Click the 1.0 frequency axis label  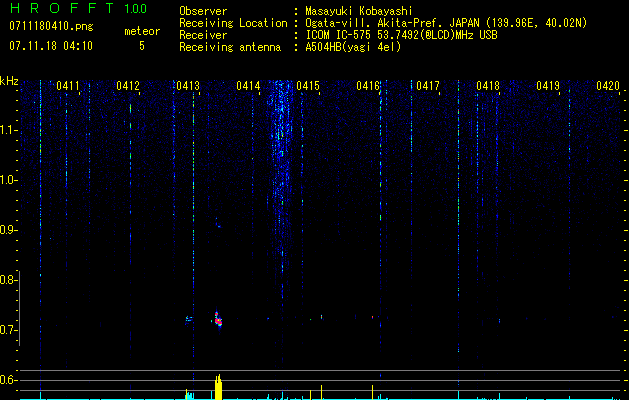pos(8,180)
